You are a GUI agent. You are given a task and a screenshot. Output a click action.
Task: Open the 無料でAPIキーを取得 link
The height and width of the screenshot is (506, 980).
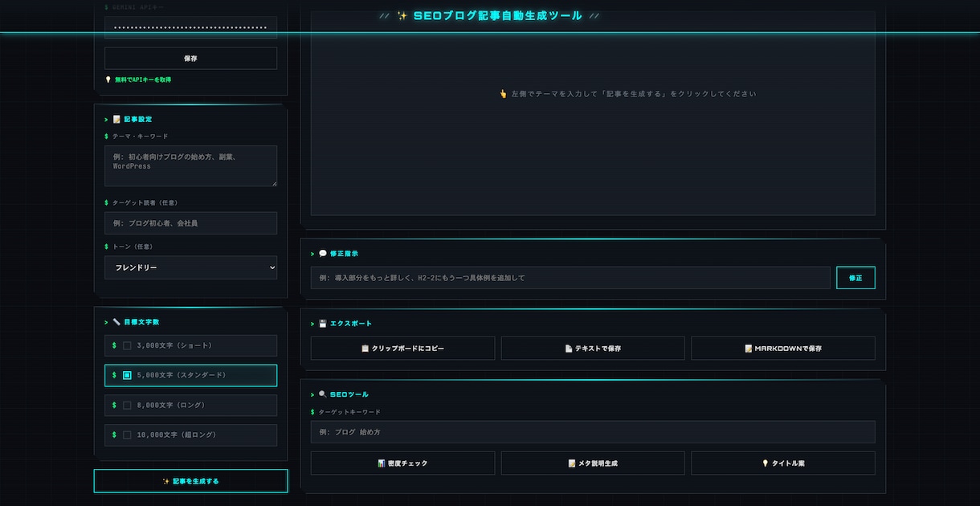pos(143,80)
